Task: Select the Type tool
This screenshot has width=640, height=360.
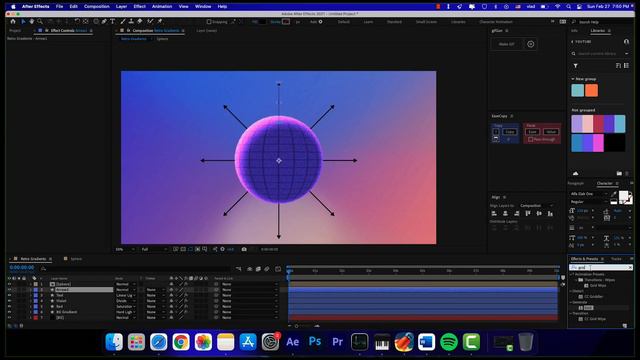Action: pos(113,21)
